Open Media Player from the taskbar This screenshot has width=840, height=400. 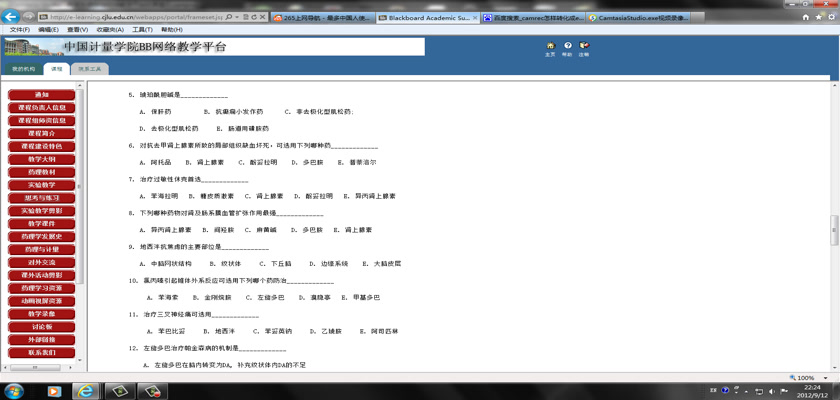tap(54, 391)
